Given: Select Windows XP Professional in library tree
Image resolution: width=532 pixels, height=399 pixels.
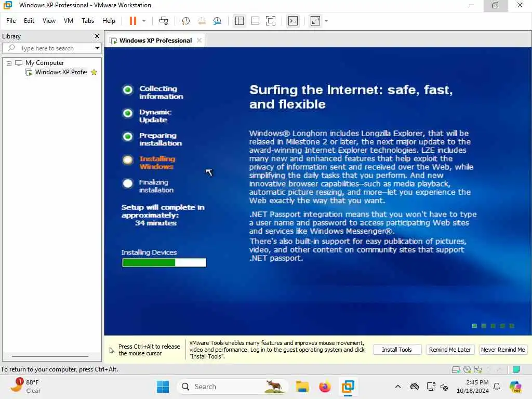Looking at the screenshot, I should 61,72.
